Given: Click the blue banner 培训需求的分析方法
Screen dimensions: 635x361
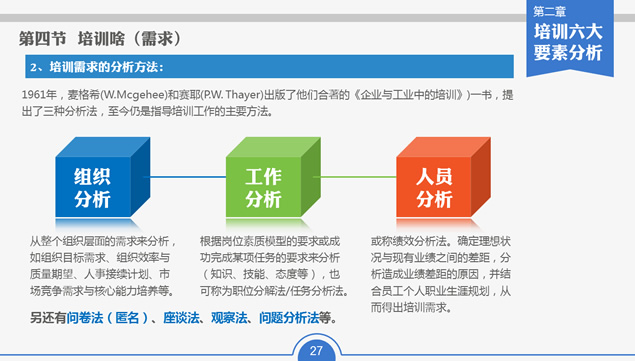Looking at the screenshot, I should tap(269, 67).
